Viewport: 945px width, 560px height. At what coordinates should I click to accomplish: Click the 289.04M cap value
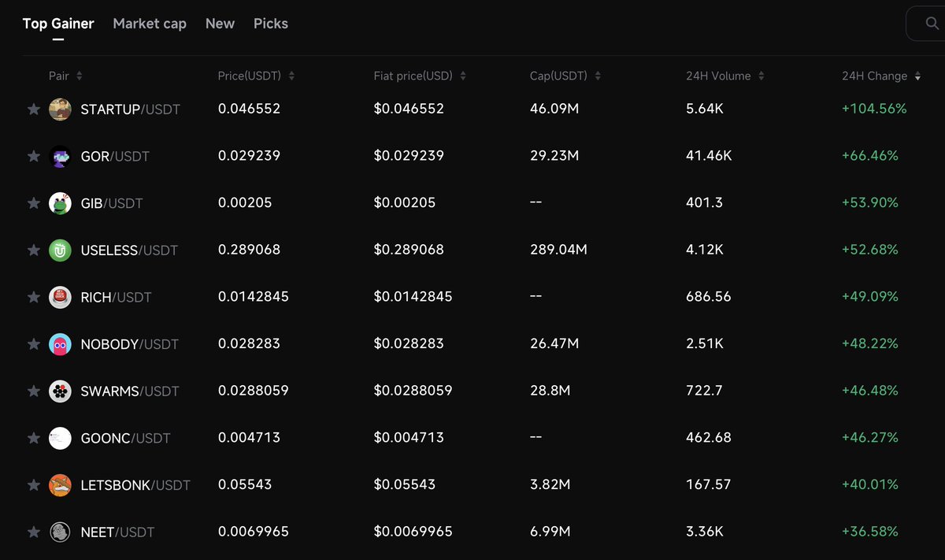point(558,250)
